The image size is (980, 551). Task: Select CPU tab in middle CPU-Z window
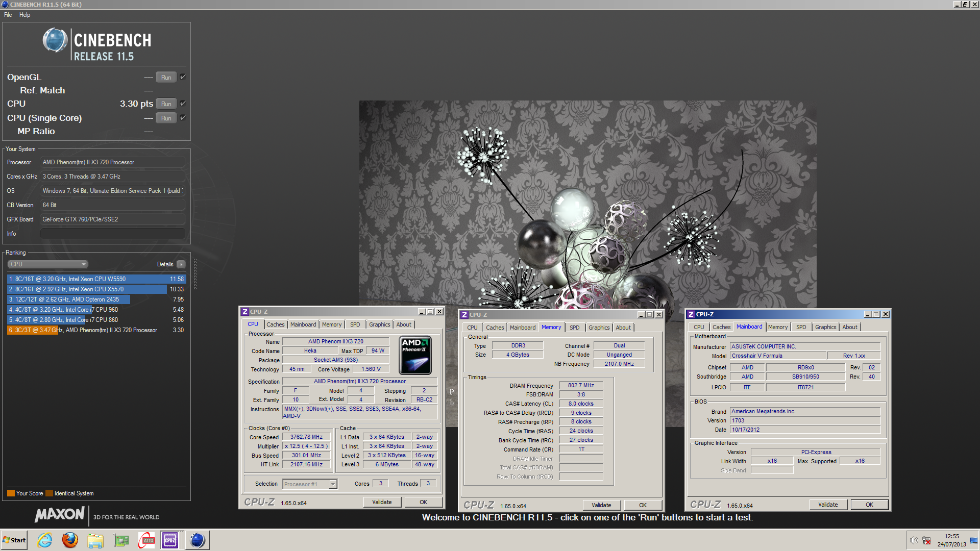(473, 328)
